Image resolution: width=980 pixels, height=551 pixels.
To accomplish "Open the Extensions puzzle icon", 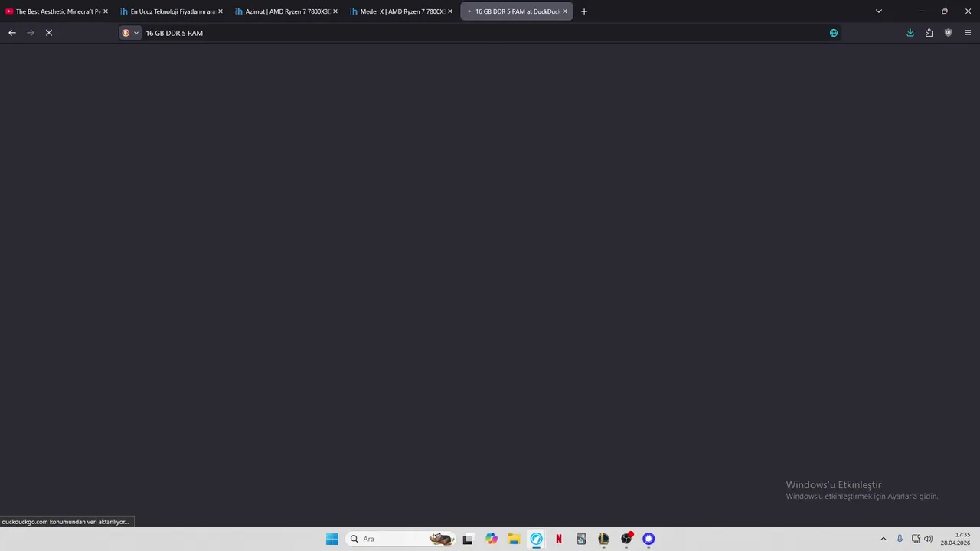I will 929,33.
